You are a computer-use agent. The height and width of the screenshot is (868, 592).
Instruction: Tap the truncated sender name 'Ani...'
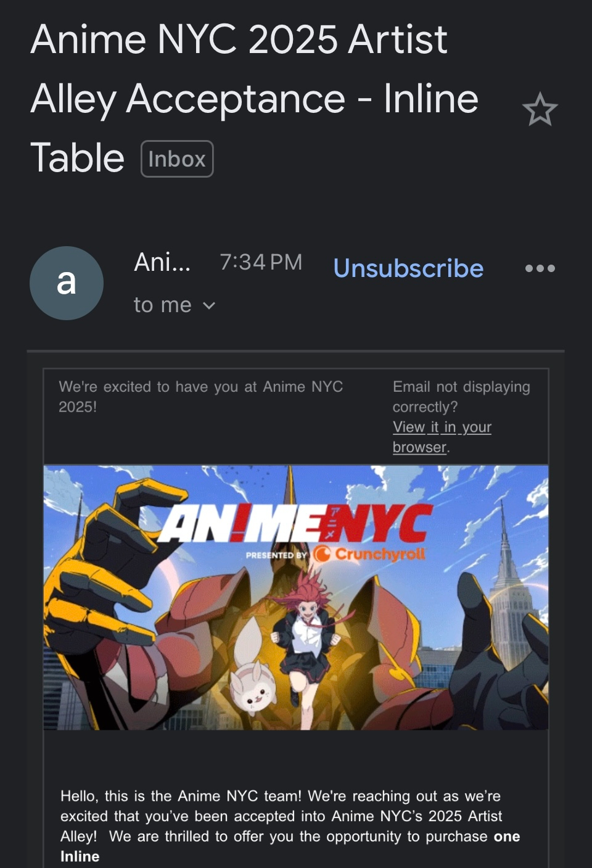tap(162, 262)
